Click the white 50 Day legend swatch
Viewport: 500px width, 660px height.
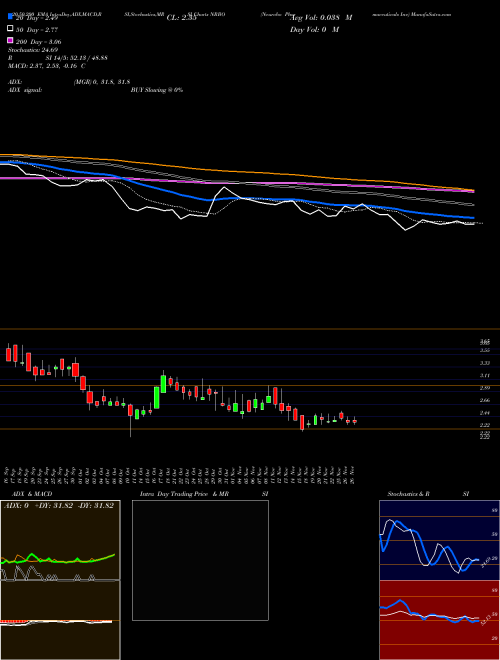10,29
